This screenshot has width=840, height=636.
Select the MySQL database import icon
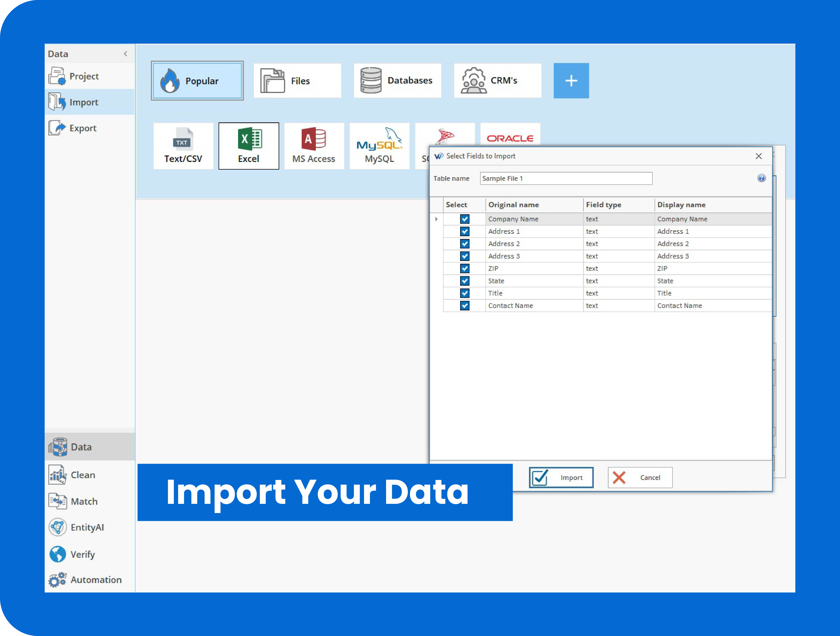[x=379, y=146]
